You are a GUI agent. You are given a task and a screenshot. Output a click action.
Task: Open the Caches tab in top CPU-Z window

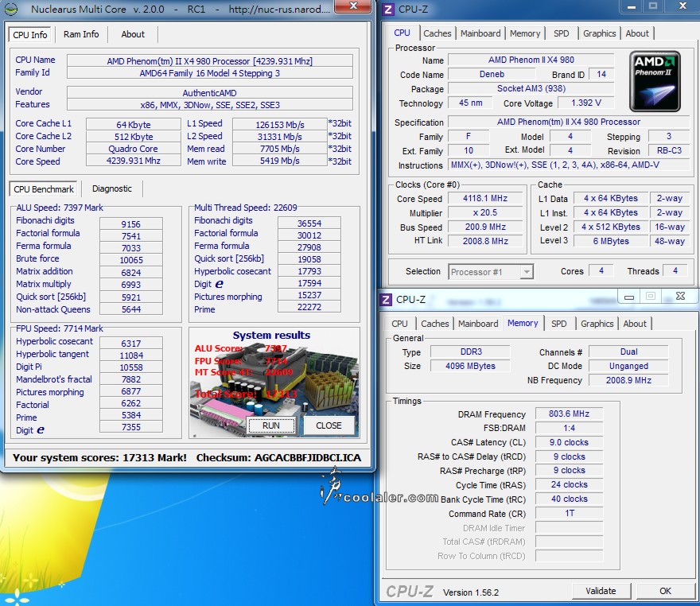[437, 33]
